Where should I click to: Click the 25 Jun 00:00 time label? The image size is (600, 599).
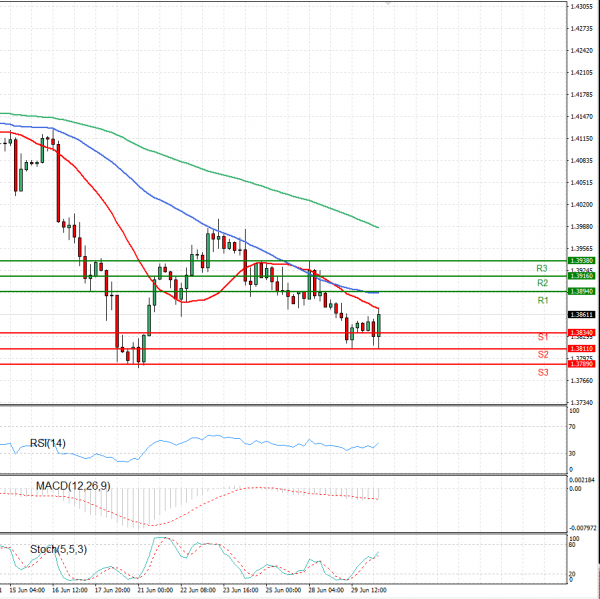click(x=284, y=590)
